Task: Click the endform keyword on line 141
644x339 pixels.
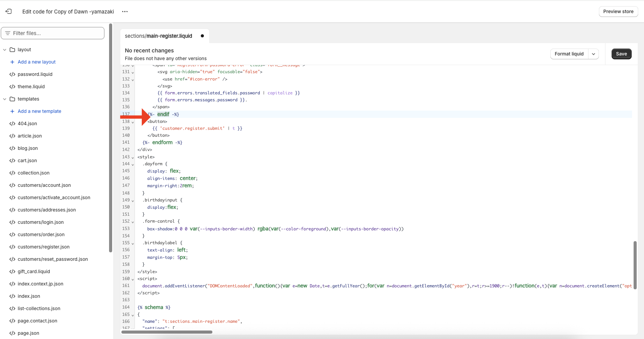Action: pos(162,143)
